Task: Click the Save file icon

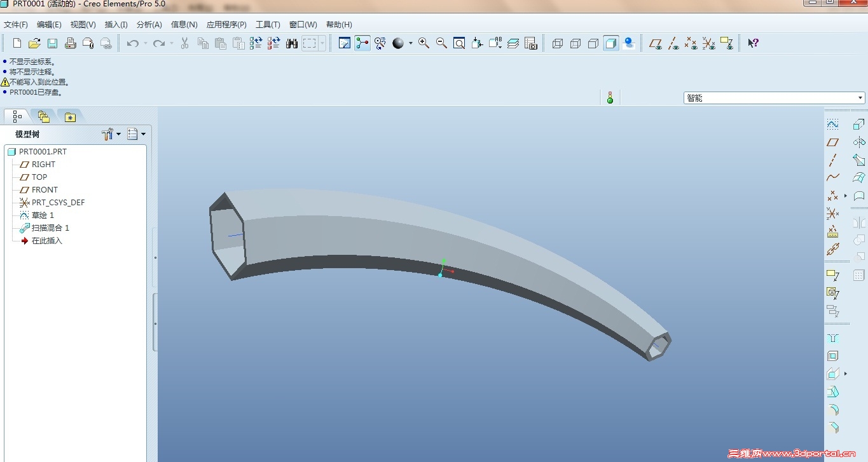Action: pos(52,43)
